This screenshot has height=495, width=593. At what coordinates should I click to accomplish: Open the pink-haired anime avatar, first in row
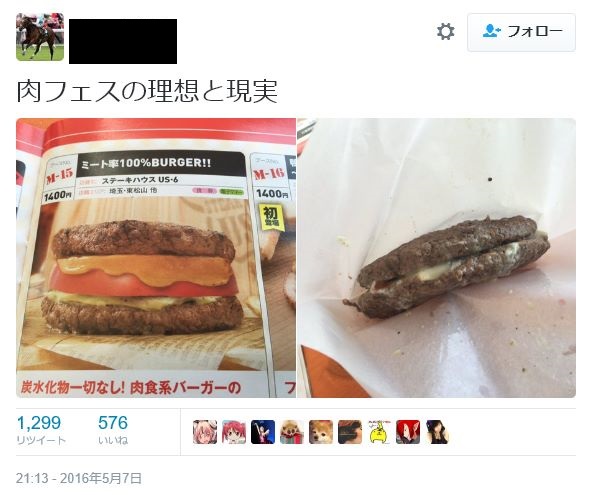tap(205, 431)
